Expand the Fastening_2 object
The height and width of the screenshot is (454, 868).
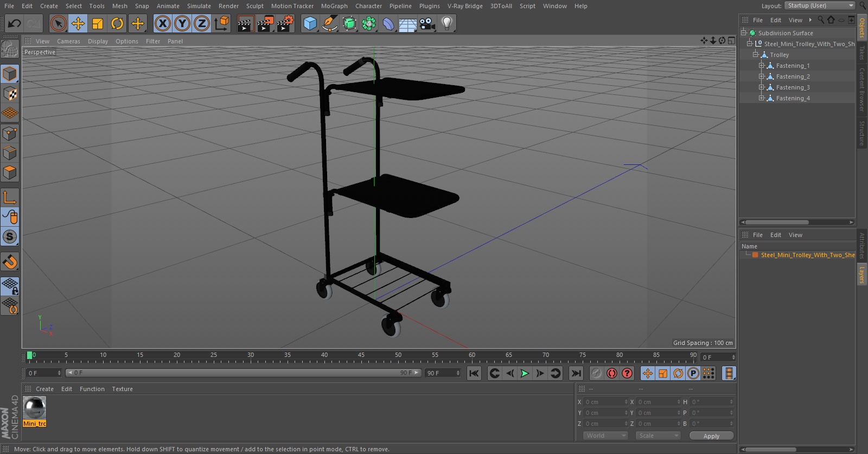[x=761, y=76]
